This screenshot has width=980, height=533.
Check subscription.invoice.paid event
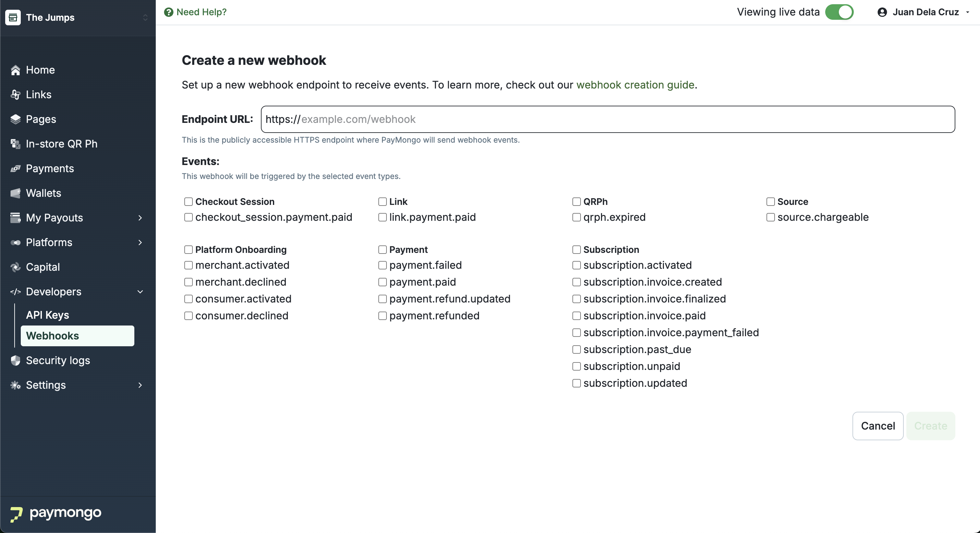click(x=576, y=316)
